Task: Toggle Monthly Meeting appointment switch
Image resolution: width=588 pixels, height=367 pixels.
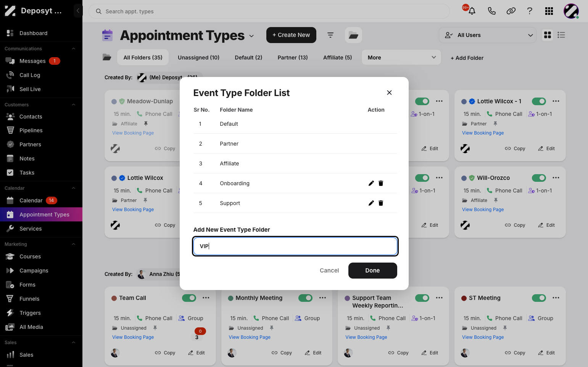Action: click(x=305, y=298)
